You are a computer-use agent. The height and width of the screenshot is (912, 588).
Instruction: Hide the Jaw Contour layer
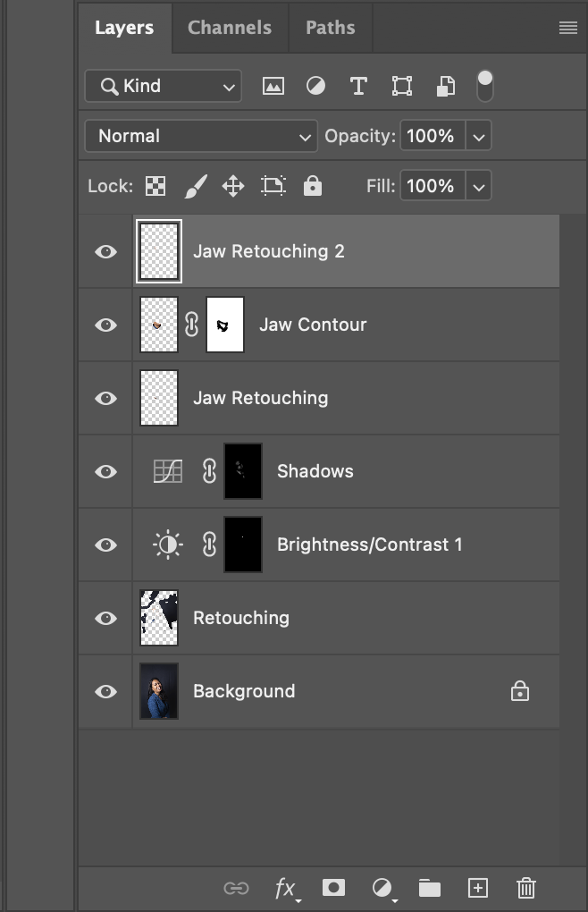[x=105, y=325]
